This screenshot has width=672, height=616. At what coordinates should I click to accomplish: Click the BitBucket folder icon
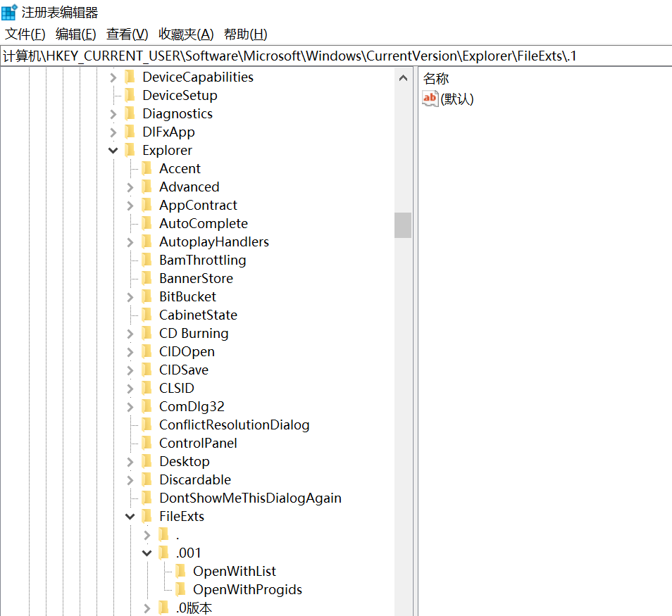point(147,296)
